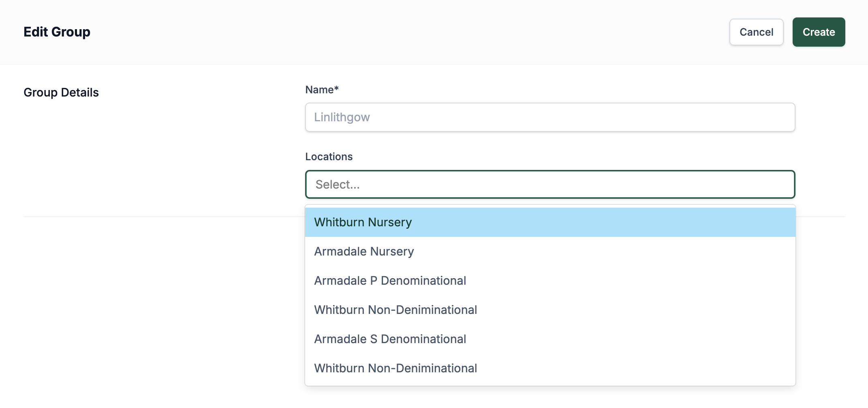The image size is (868, 408).
Task: Click the Name* field label
Action: [x=322, y=90]
